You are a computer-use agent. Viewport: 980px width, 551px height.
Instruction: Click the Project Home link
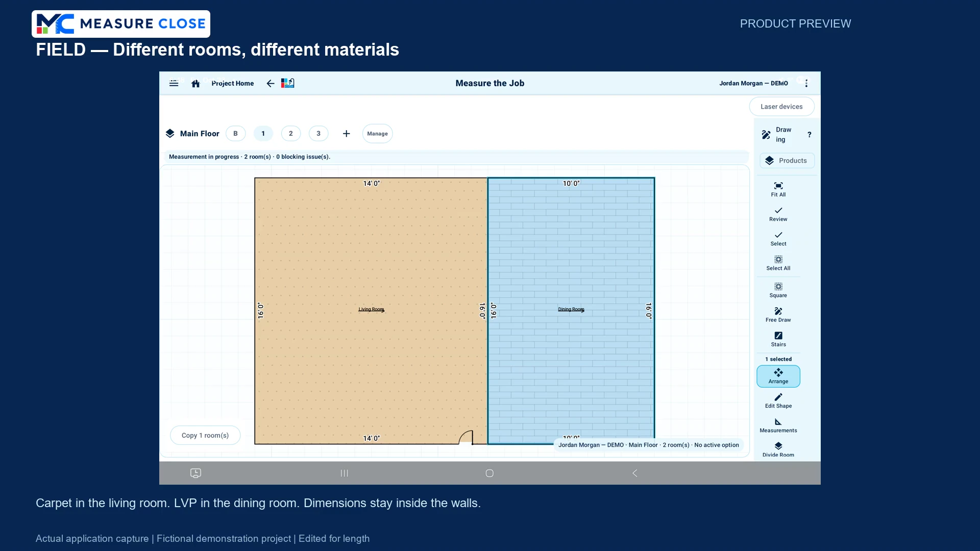pos(233,83)
